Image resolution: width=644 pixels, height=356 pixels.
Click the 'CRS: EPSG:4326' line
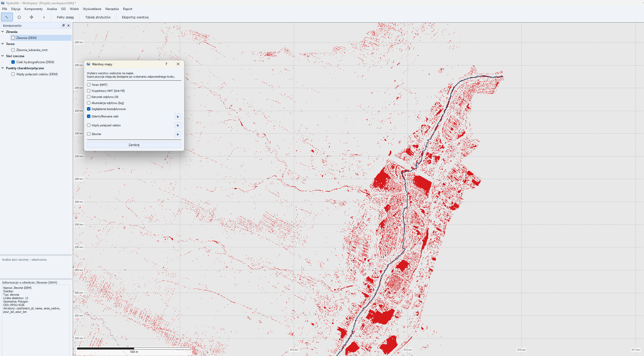(x=14, y=305)
